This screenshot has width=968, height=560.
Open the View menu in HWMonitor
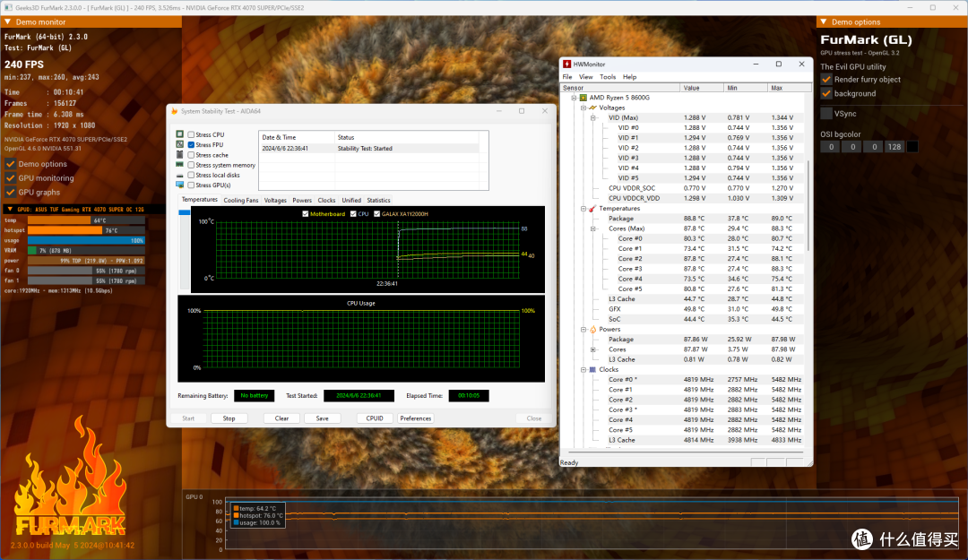[x=586, y=76]
